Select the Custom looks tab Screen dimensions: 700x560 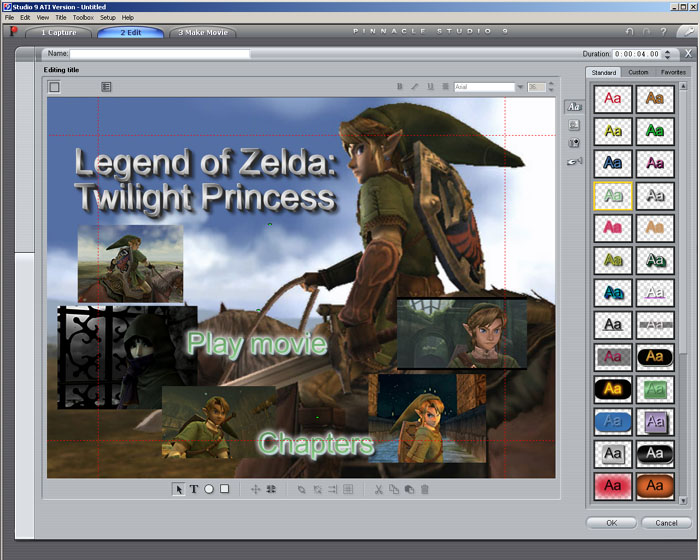click(x=638, y=72)
